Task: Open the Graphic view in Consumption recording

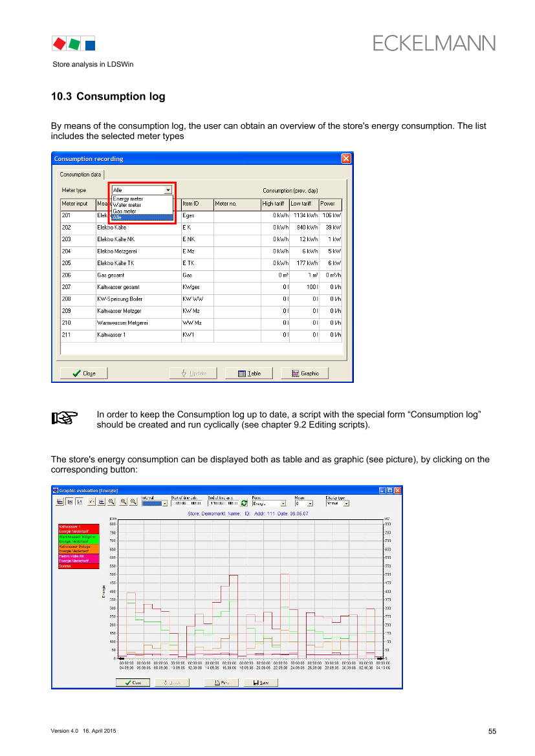Action: click(305, 373)
